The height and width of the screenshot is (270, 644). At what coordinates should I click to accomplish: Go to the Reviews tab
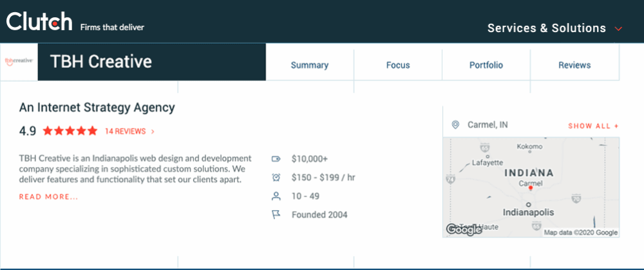[574, 65]
